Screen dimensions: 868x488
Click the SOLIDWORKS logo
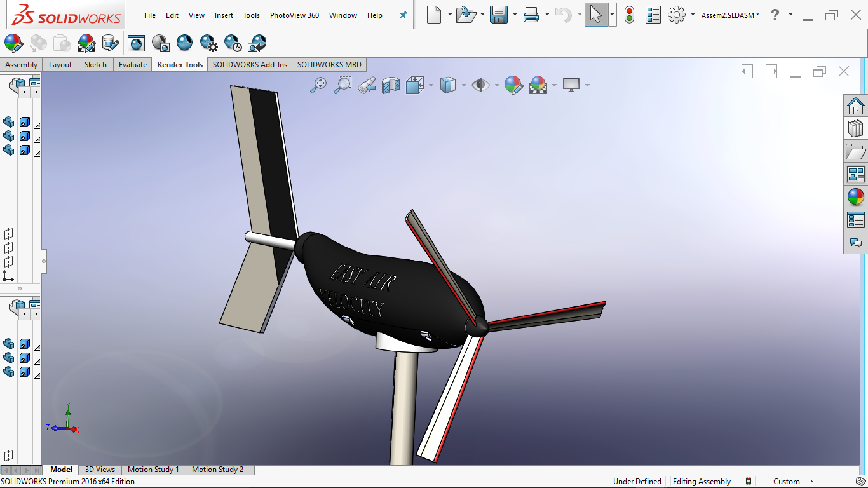[66, 15]
